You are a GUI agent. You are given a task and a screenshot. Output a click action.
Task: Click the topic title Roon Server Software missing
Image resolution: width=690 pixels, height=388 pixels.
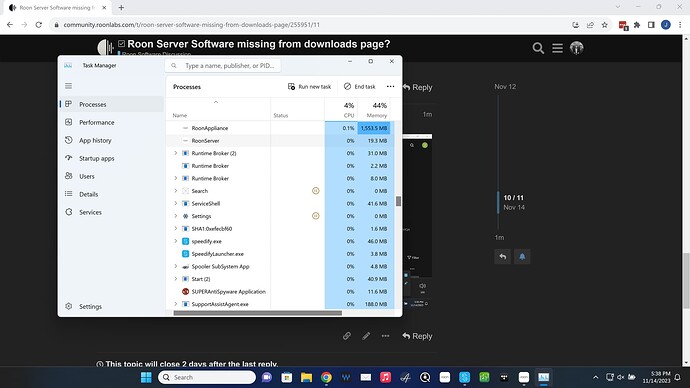click(258, 44)
